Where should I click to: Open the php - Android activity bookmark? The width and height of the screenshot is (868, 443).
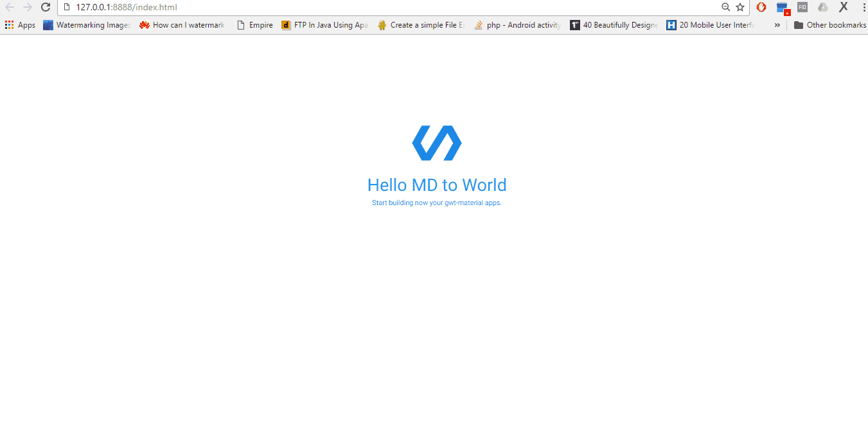click(x=518, y=25)
